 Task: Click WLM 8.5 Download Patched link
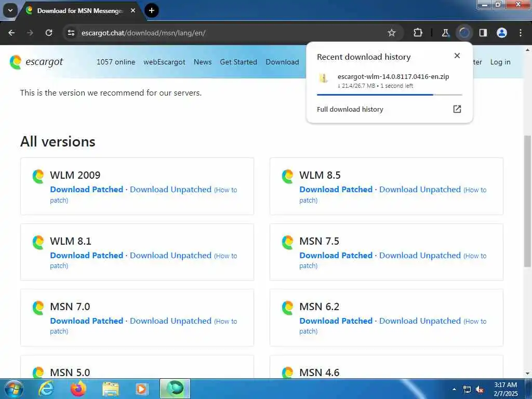(336, 189)
